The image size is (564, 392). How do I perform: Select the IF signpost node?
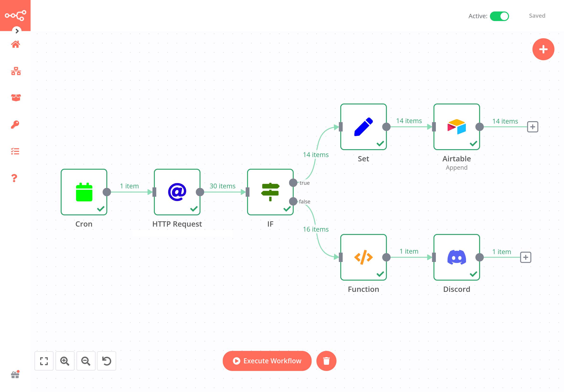coord(270,192)
